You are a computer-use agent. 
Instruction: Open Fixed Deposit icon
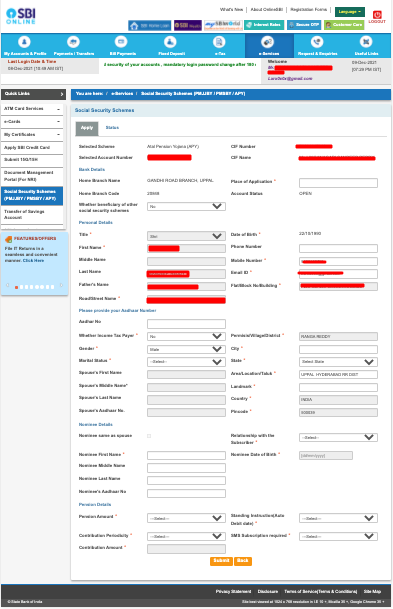tap(170, 42)
